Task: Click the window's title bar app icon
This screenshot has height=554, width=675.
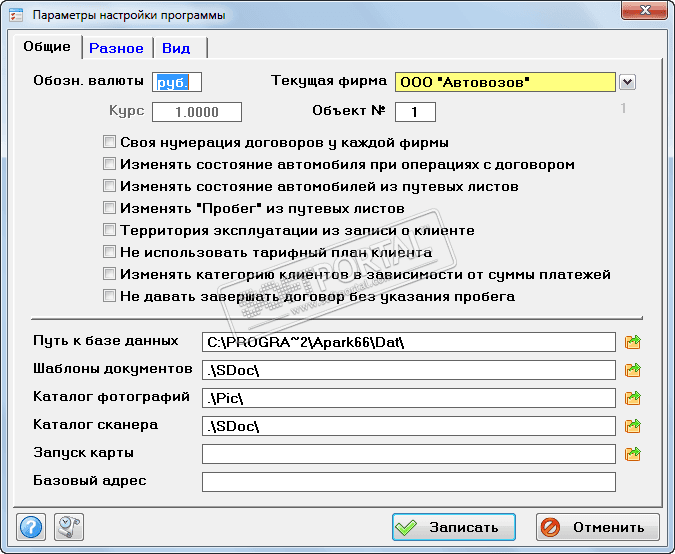Action: [x=16, y=15]
